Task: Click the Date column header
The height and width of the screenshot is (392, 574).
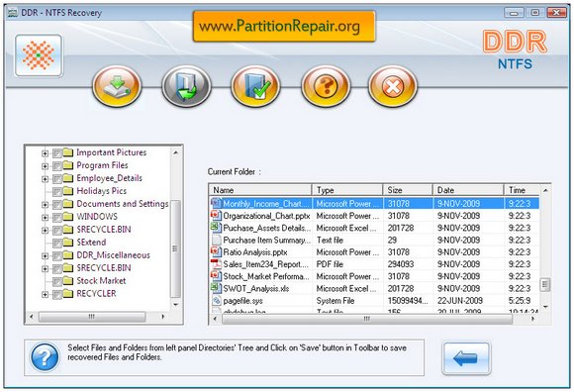Action: point(468,190)
